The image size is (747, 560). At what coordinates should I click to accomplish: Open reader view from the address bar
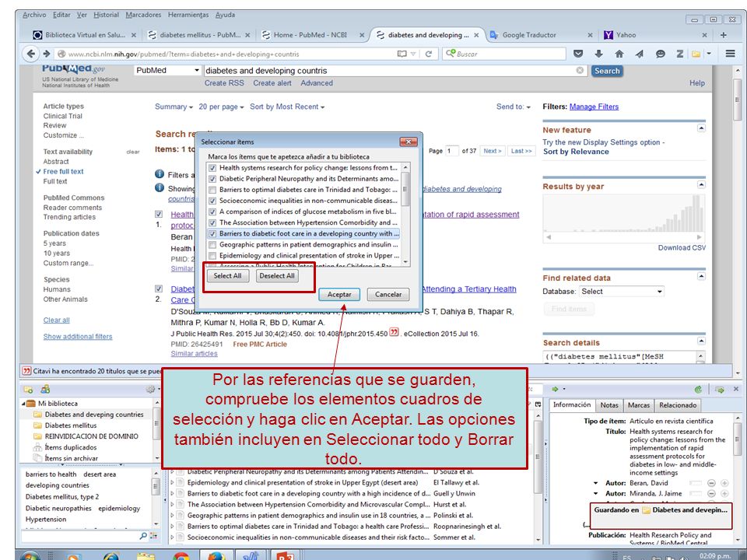(402, 54)
